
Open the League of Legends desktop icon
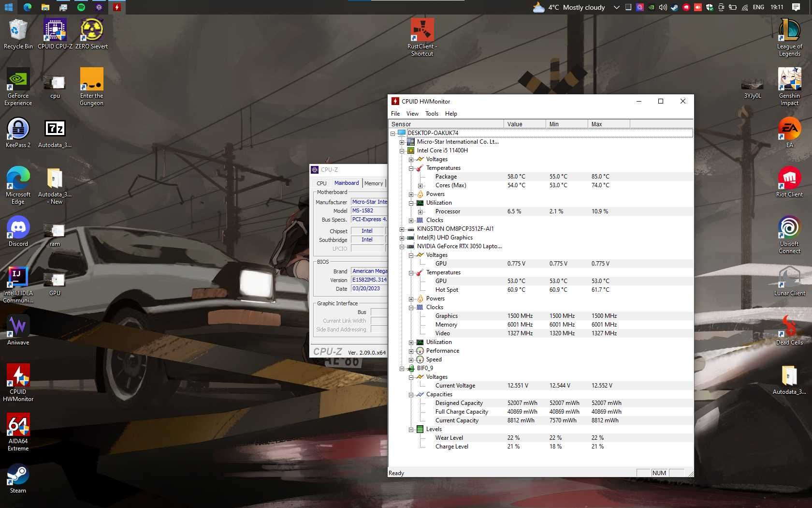click(x=789, y=37)
